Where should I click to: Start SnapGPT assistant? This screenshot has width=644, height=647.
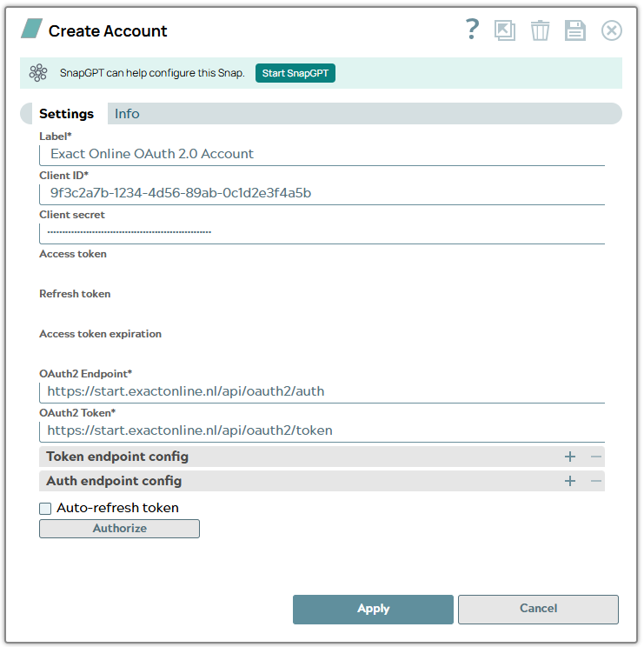[295, 73]
